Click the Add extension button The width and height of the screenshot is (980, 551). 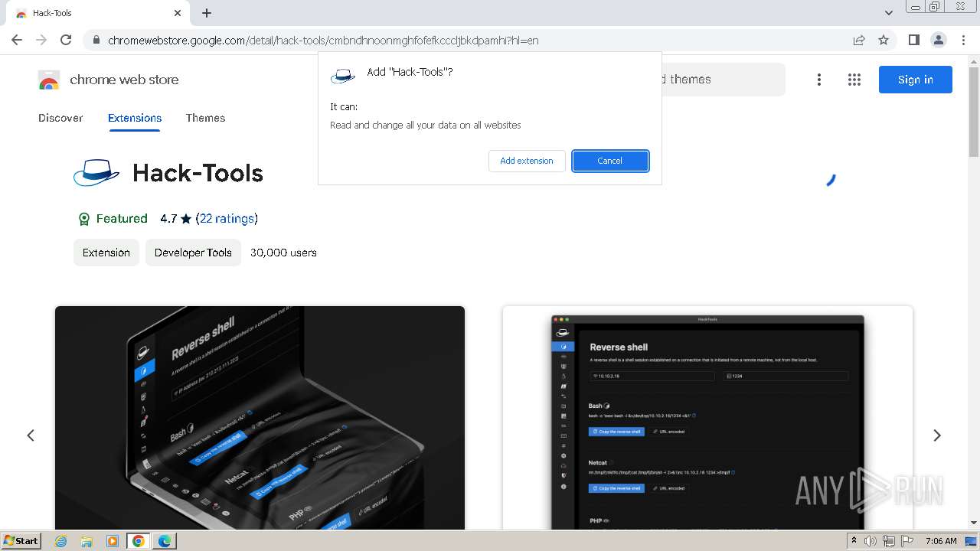pos(527,161)
